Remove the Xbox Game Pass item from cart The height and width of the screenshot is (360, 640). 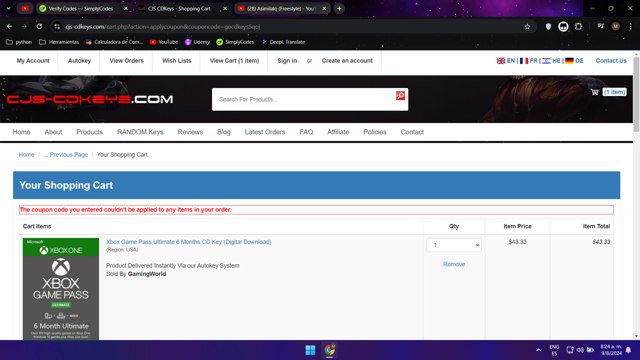tap(454, 264)
